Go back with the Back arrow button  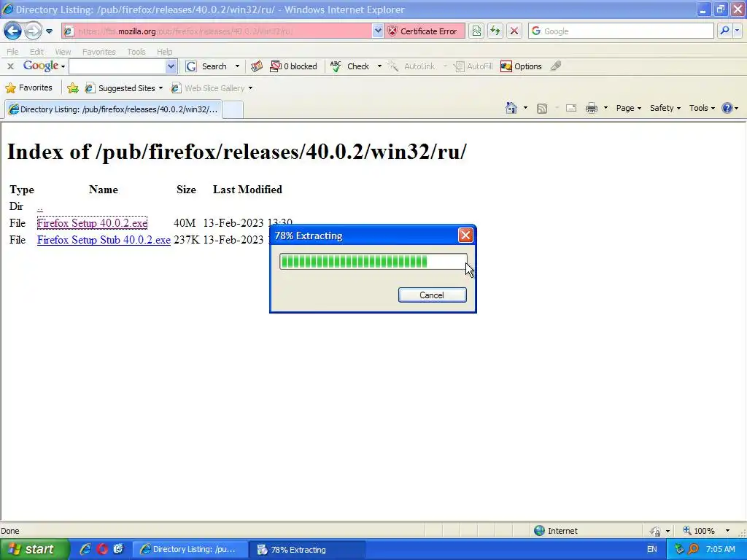point(13,31)
